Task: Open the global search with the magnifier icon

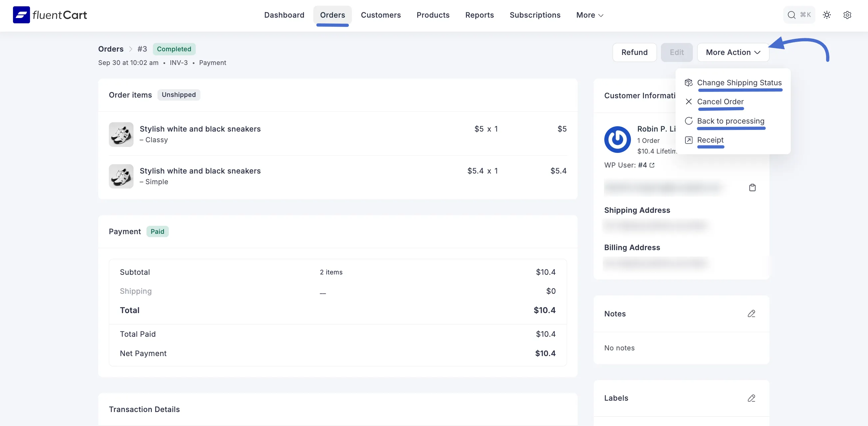Action: [791, 15]
